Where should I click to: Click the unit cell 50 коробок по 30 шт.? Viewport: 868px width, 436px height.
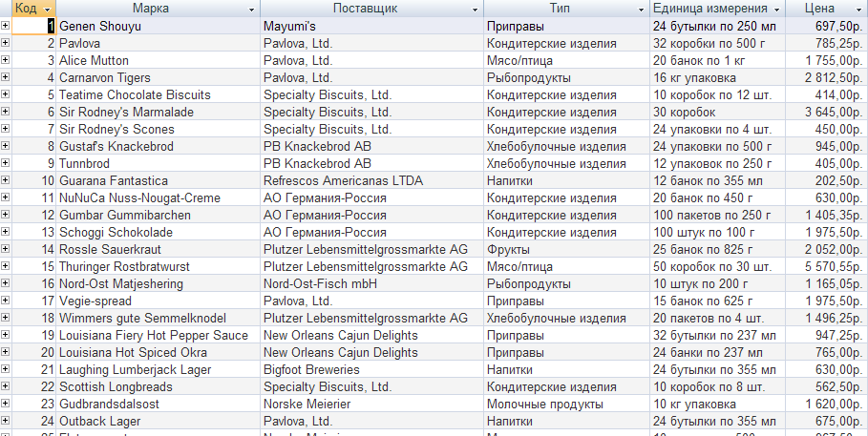pos(717,266)
